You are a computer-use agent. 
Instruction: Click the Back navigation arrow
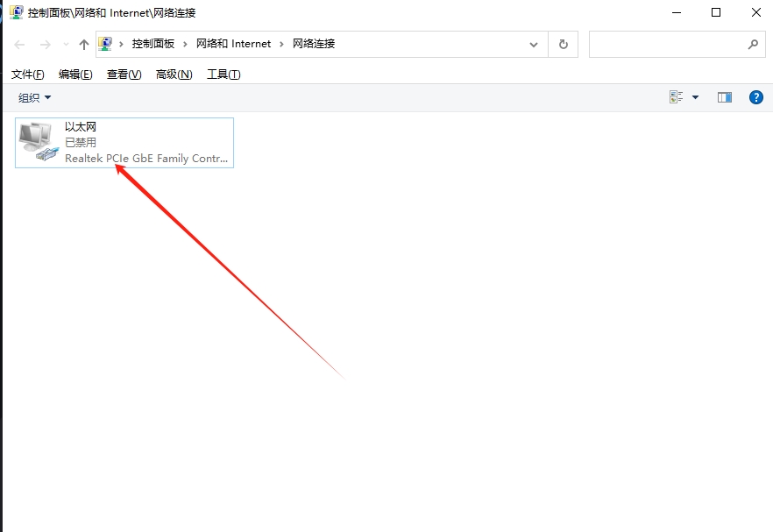19,45
